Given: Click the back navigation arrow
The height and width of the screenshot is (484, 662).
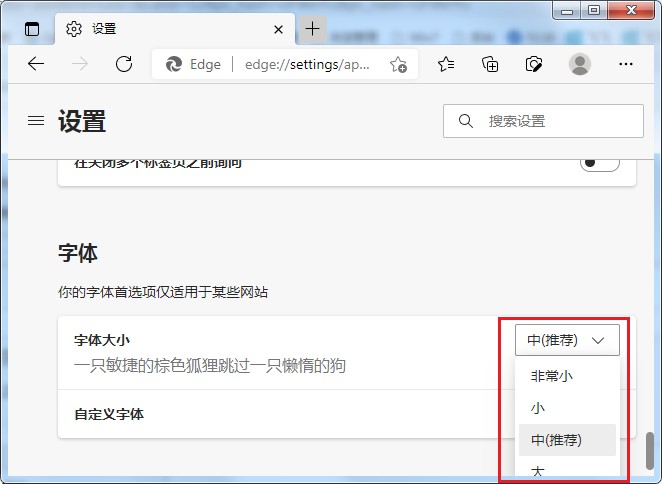Looking at the screenshot, I should click(36, 64).
